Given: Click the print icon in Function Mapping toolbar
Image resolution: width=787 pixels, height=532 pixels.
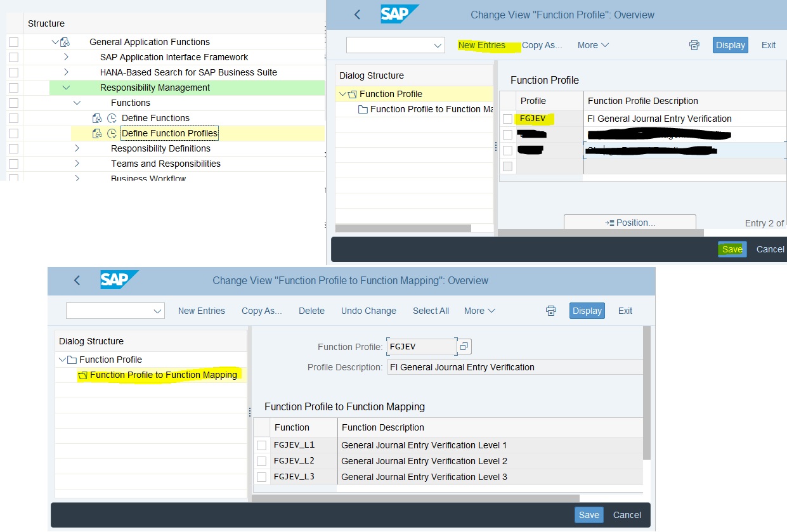Looking at the screenshot, I should pyautogui.click(x=551, y=311).
